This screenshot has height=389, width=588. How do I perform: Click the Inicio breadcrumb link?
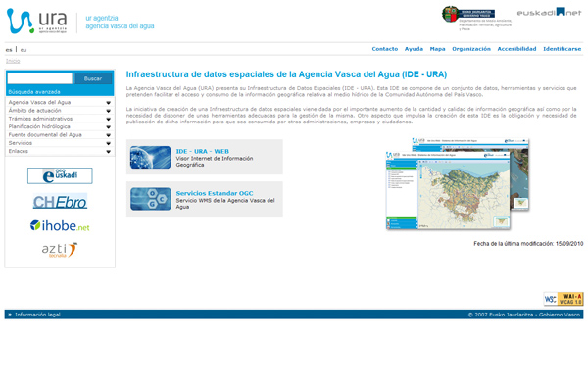point(13,61)
